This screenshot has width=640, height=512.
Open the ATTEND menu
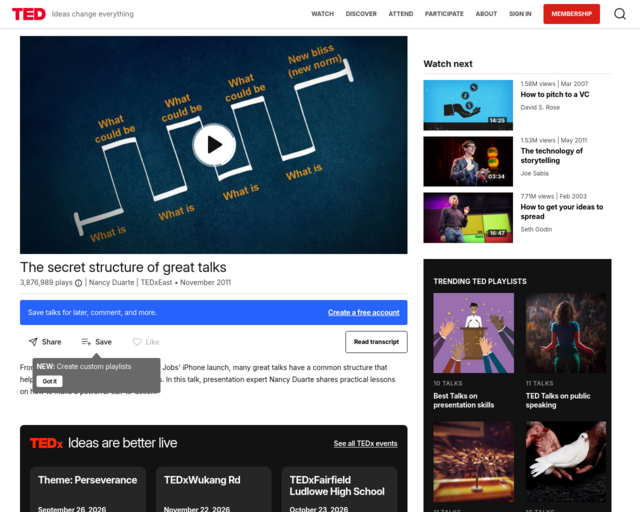(x=400, y=14)
